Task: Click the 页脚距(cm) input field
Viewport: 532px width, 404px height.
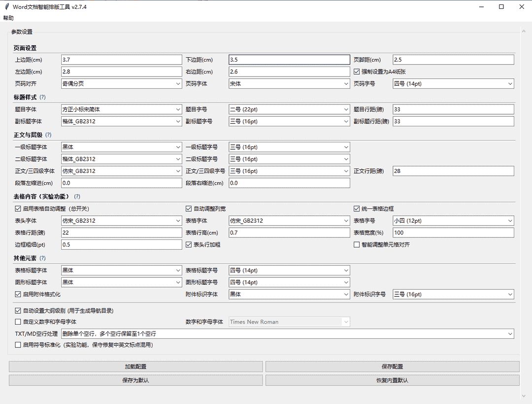Action: point(453,60)
